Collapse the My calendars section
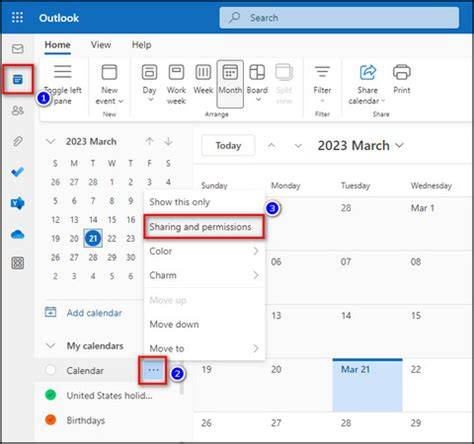Image resolution: width=474 pixels, height=444 pixels. [50, 345]
